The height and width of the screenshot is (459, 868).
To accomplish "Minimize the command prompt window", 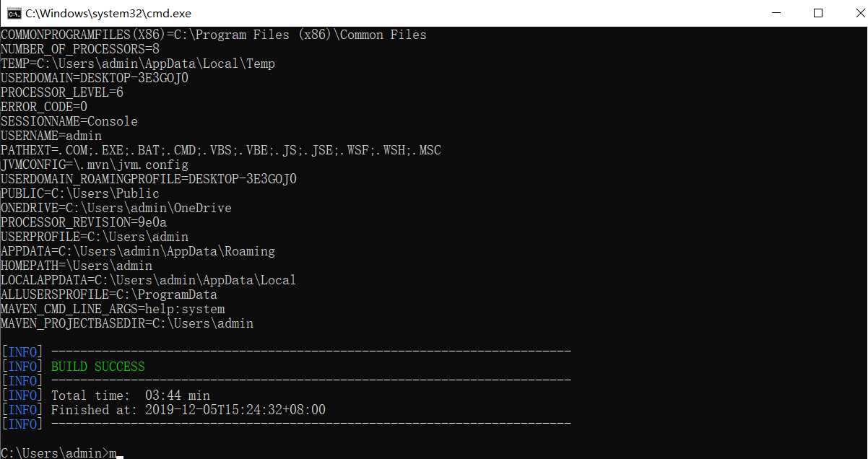I will coord(776,13).
